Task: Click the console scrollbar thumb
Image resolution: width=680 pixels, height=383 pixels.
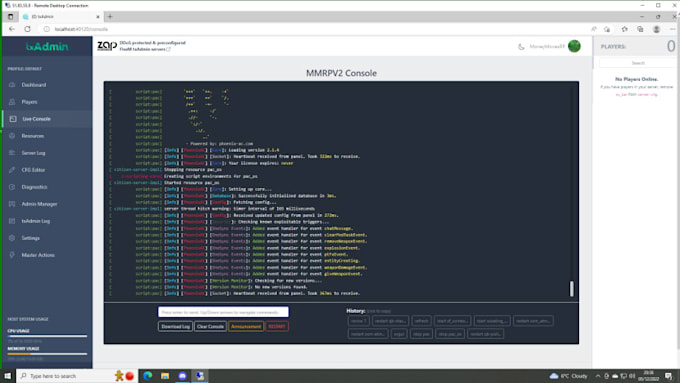Action: point(572,289)
